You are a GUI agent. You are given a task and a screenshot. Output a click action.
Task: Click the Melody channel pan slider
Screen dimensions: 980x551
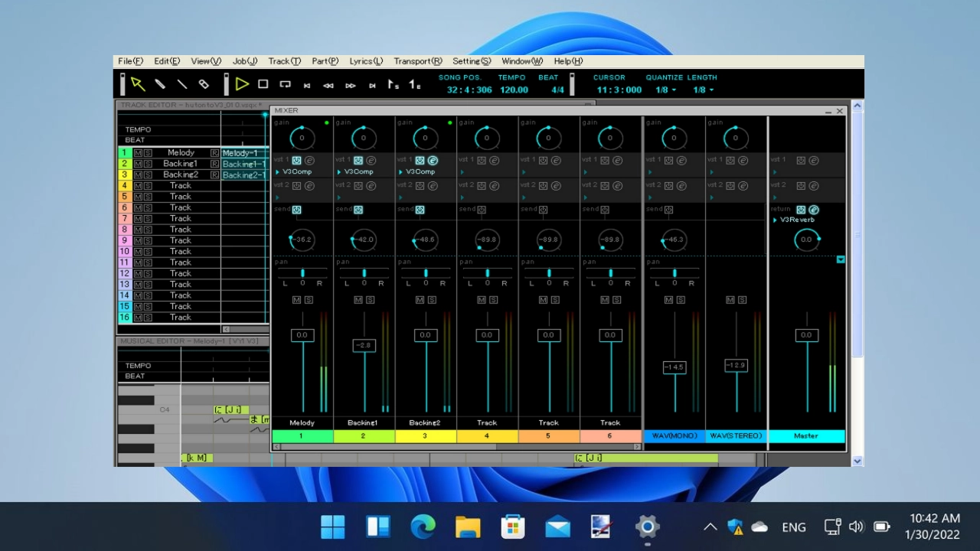pos(302,272)
